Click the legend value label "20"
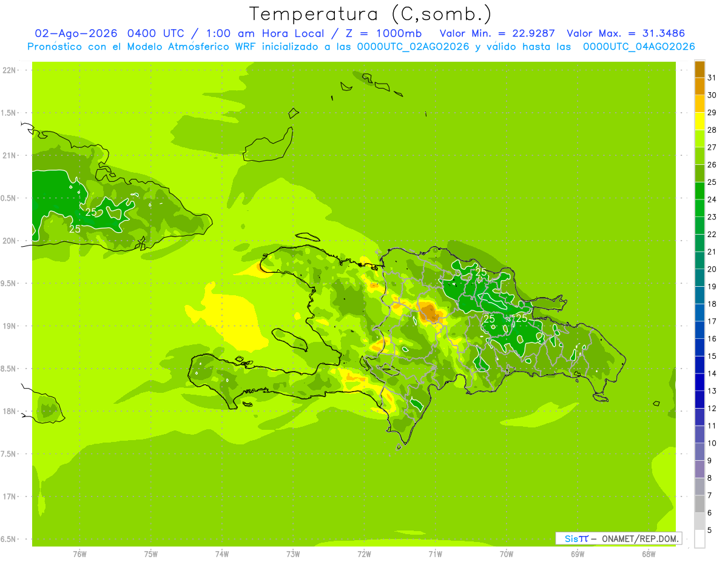Screen dimensions: 728x562 tap(712, 269)
